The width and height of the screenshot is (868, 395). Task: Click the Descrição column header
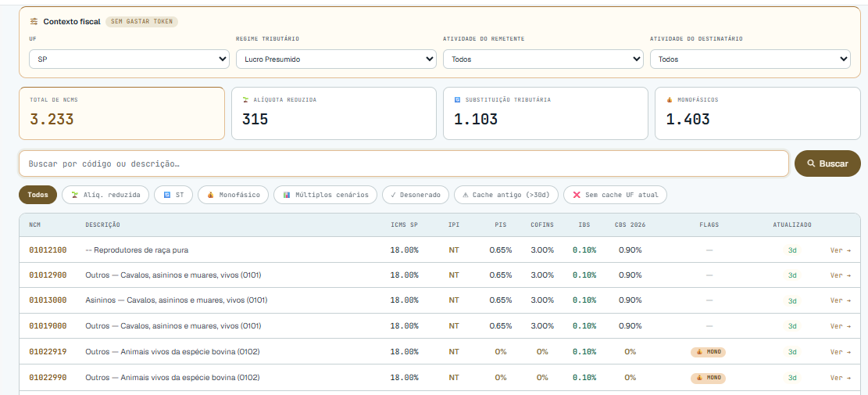click(x=102, y=225)
